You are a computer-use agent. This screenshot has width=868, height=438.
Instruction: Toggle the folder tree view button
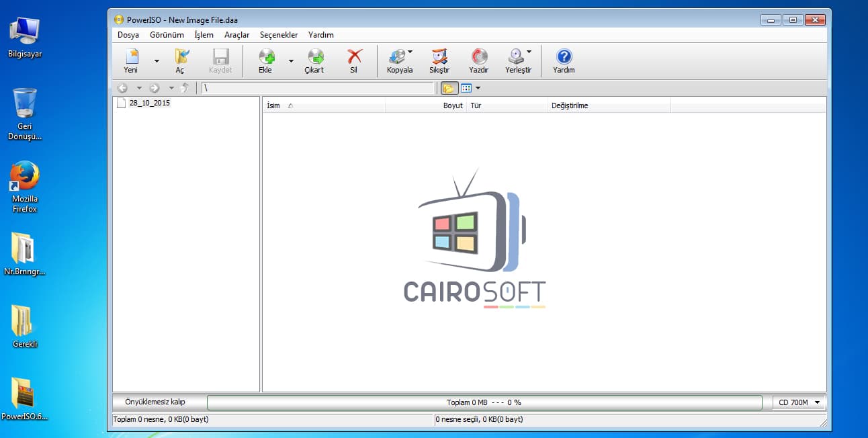point(449,88)
